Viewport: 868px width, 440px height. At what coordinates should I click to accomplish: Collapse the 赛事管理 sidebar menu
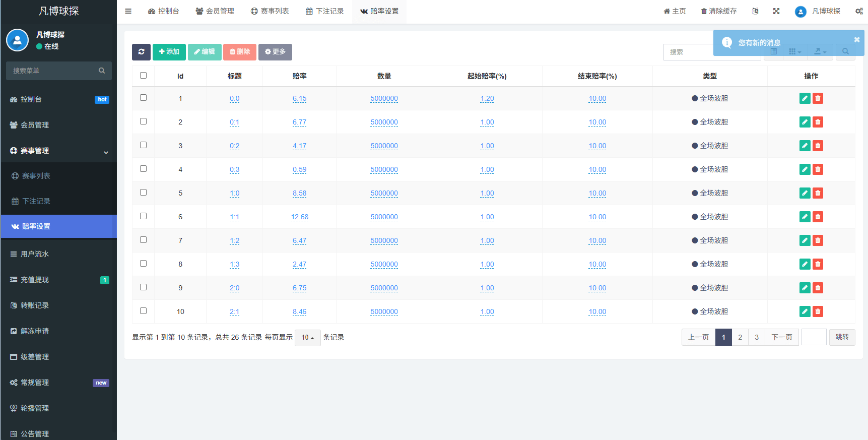coord(59,151)
